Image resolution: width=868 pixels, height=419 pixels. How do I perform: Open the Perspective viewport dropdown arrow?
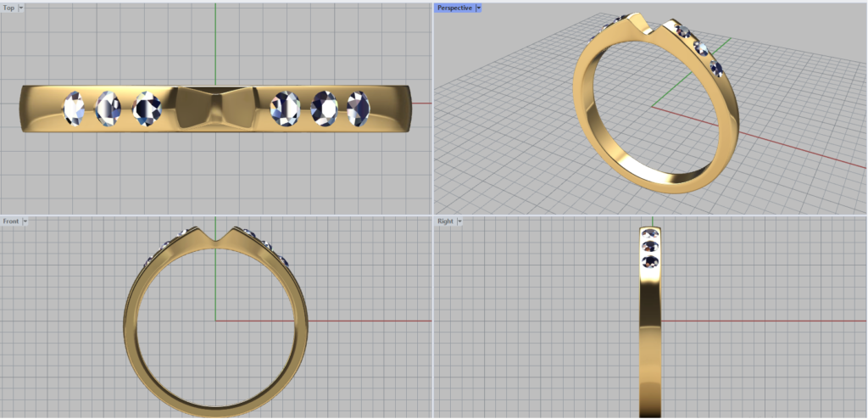tap(479, 8)
